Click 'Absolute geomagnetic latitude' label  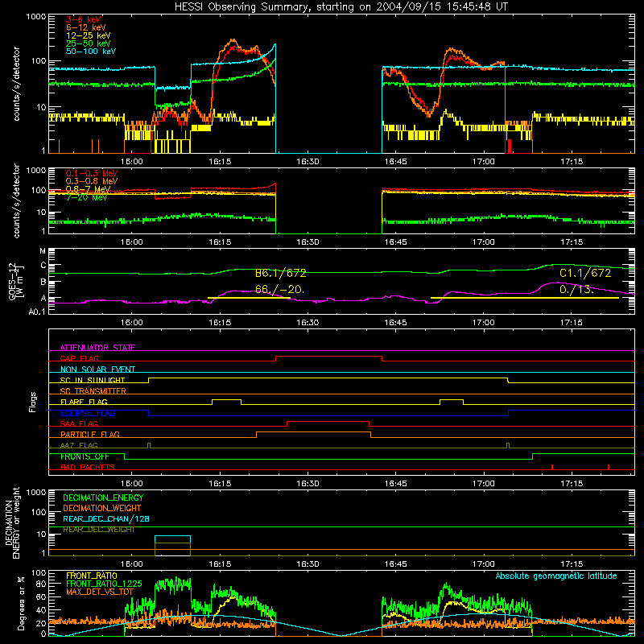pos(556,576)
